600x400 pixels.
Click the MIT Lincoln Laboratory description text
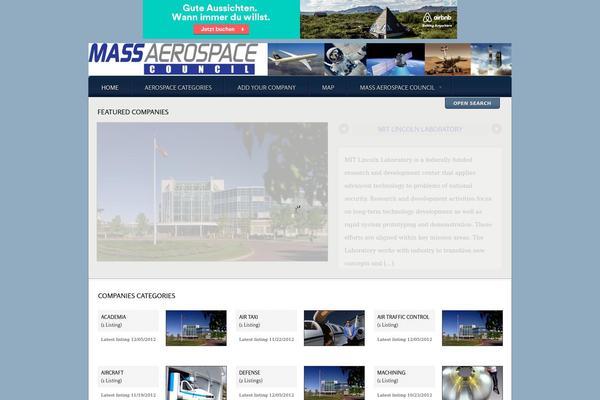click(x=418, y=211)
